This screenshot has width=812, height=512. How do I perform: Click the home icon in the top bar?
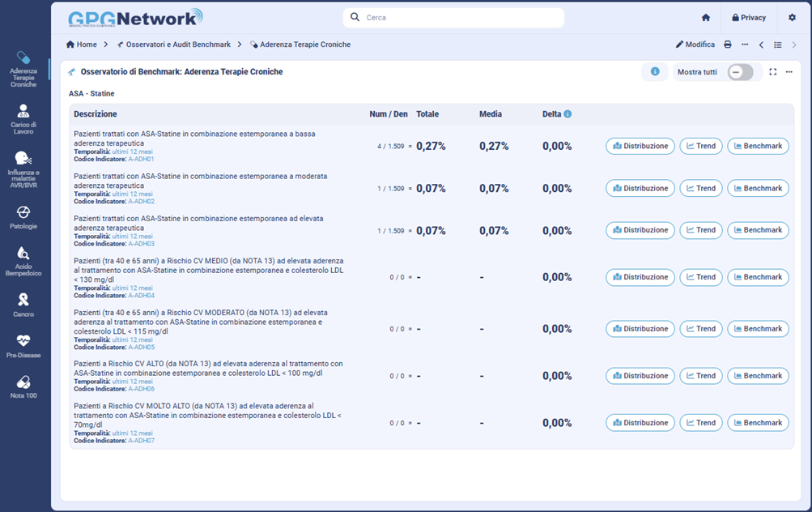(706, 18)
